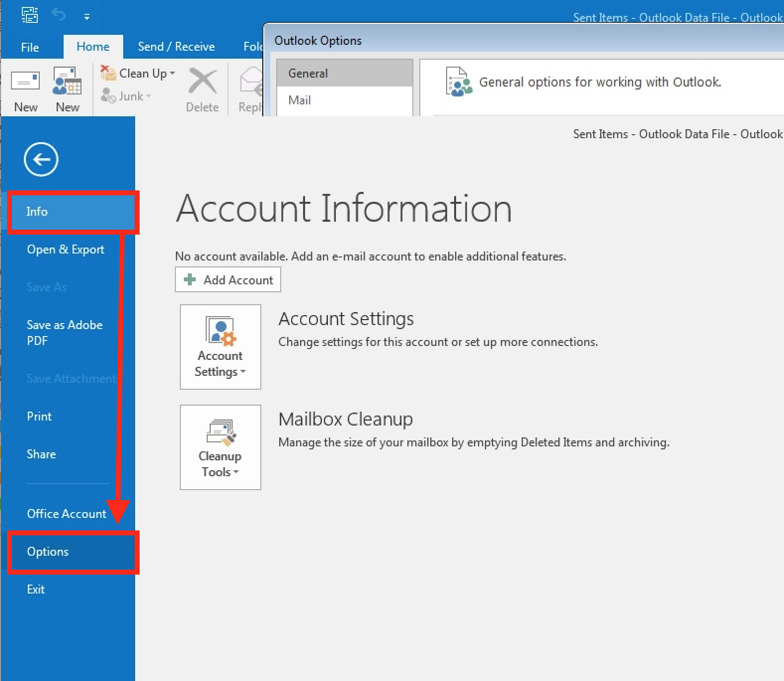
Task: Click the New Items icon
Action: (67, 81)
